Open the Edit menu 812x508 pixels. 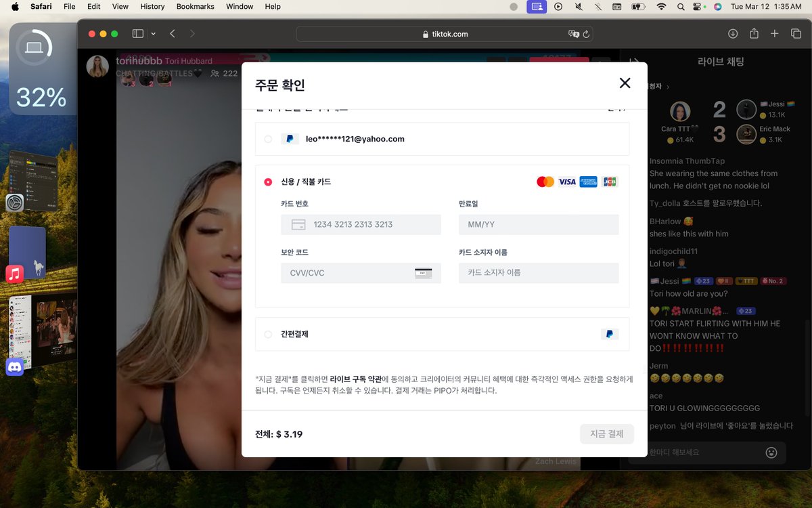94,6
